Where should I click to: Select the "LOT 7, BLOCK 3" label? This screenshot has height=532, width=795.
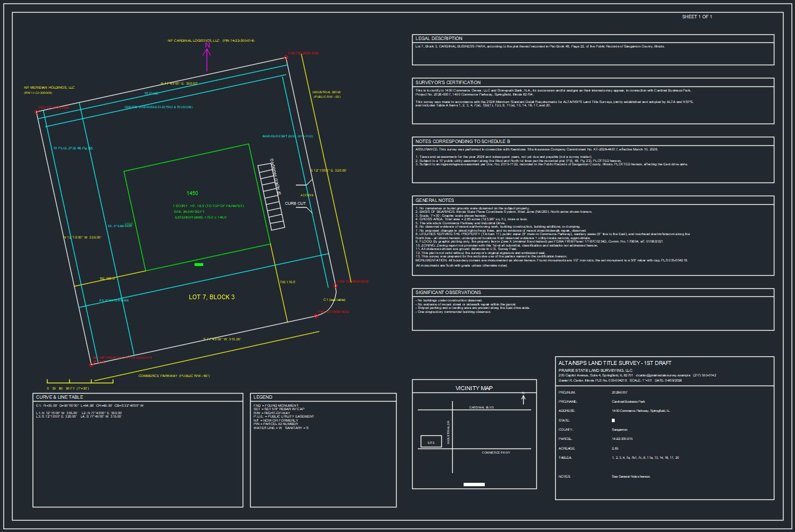[212, 297]
